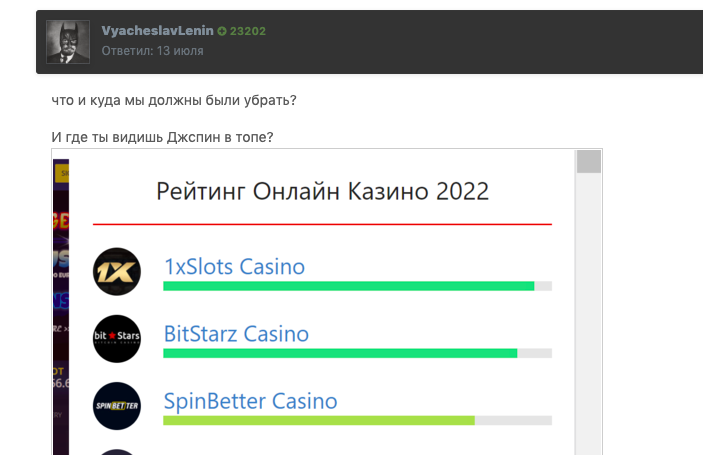This screenshot has height=455, width=703.
Task: Click the green plus reputation icon
Action: 222,31
